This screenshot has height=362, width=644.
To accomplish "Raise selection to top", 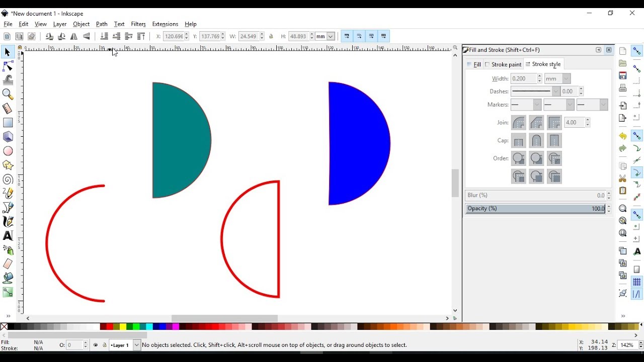I will click(x=141, y=36).
